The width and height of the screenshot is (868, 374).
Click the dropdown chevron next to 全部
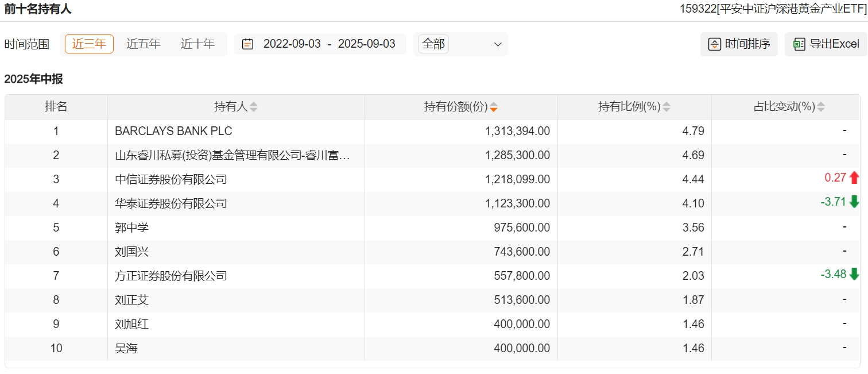point(498,44)
